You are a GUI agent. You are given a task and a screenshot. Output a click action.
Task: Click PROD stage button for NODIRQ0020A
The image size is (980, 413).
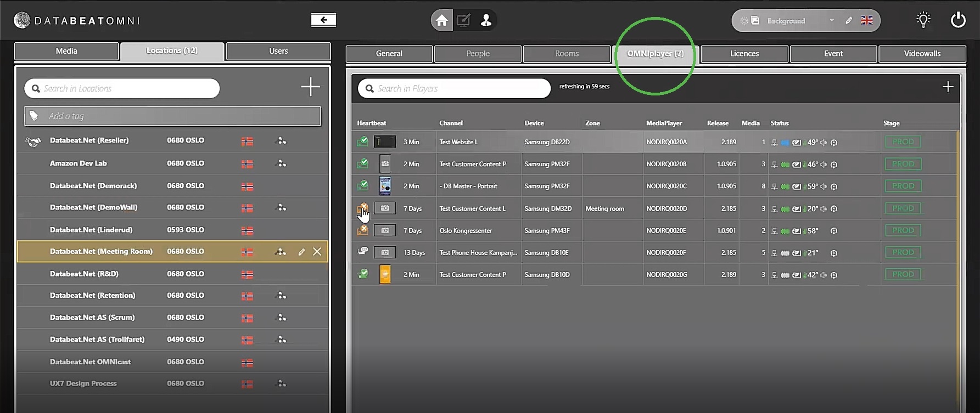(x=903, y=142)
